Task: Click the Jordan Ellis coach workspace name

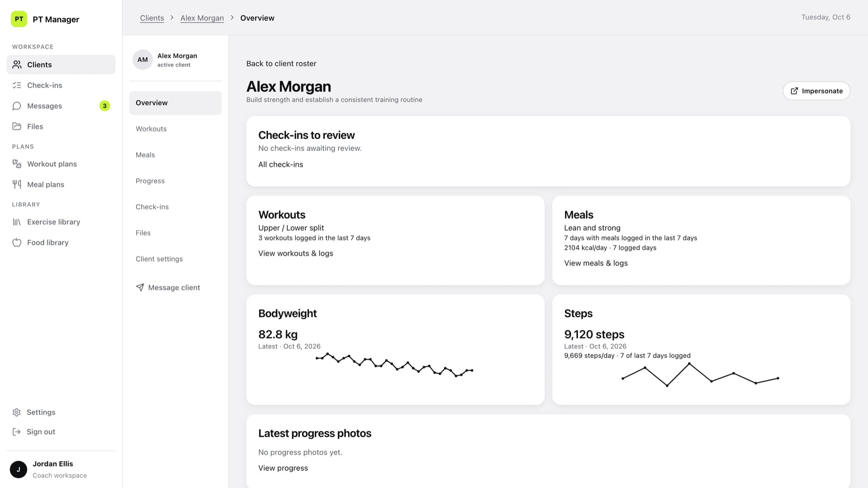Action: (53, 464)
